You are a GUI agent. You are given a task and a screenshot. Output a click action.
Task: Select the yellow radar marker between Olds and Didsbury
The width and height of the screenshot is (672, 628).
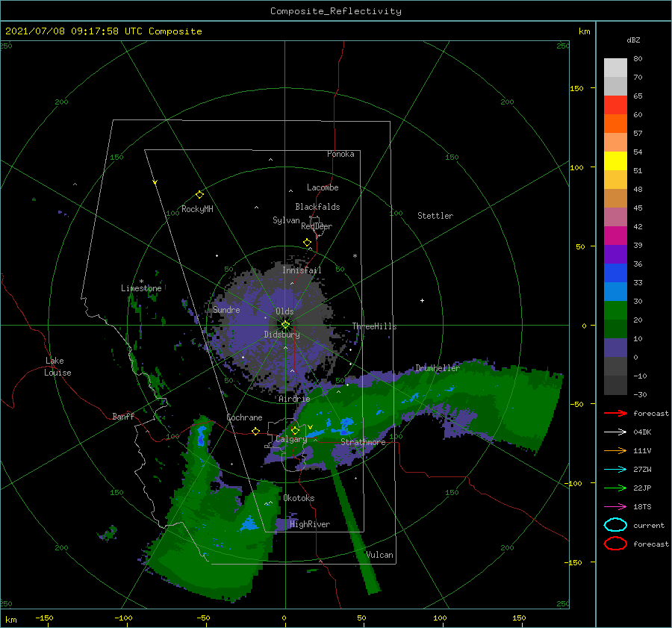click(285, 325)
